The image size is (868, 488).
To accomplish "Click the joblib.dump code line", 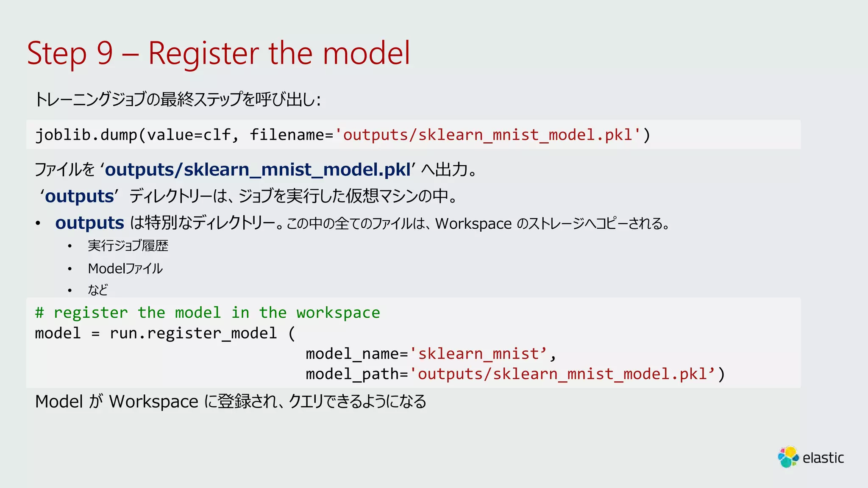I will coord(343,135).
